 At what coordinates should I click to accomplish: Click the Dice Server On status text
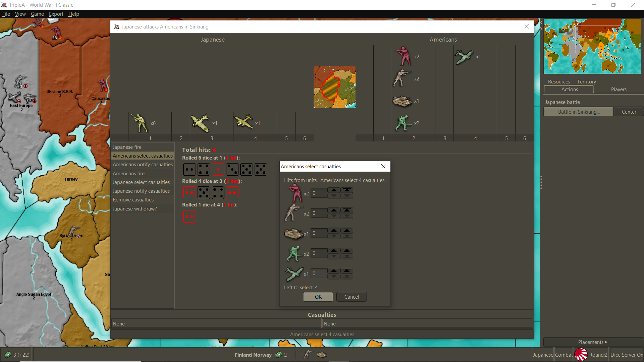pos(627,355)
